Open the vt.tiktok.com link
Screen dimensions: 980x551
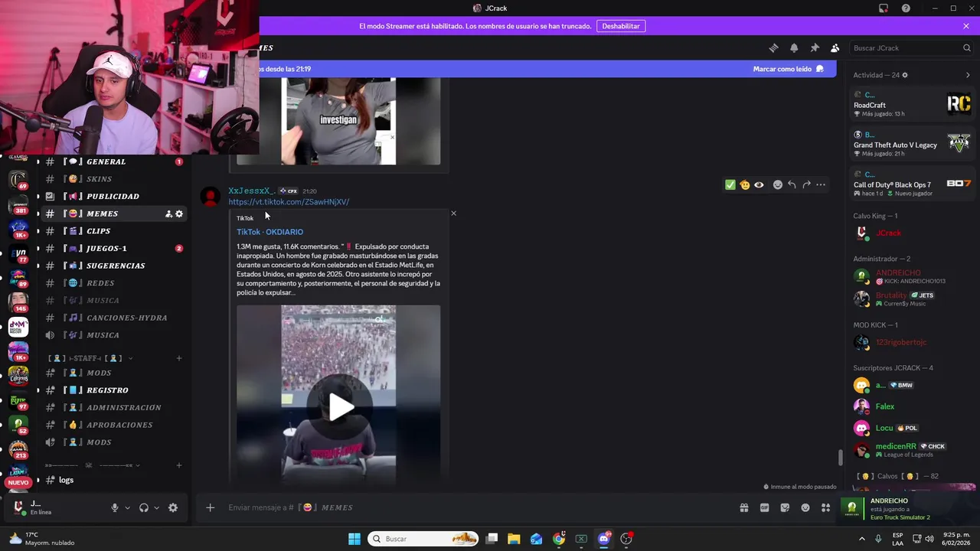[289, 202]
